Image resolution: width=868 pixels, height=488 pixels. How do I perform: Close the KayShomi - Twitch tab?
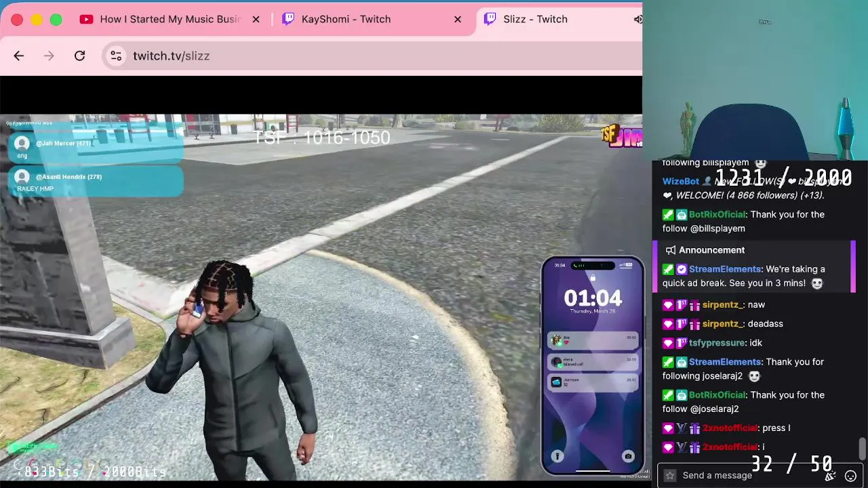458,20
